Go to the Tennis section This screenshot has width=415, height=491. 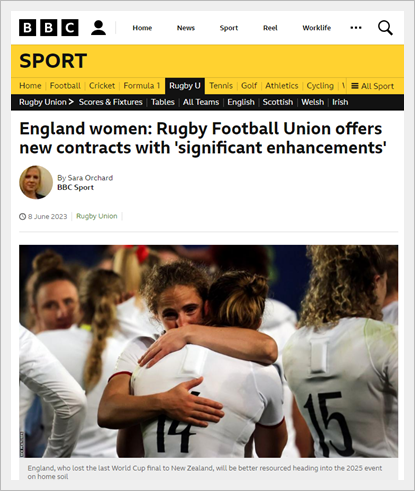[x=221, y=86]
